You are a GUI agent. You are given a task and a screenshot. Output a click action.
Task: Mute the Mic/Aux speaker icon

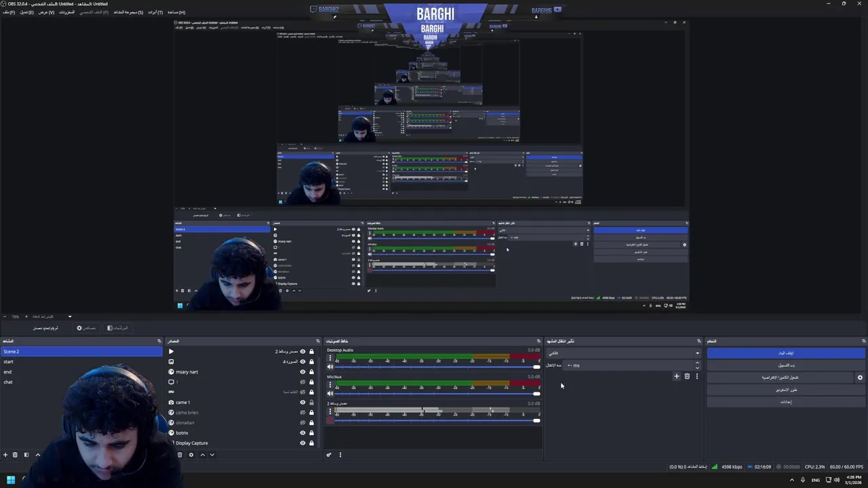pos(330,393)
